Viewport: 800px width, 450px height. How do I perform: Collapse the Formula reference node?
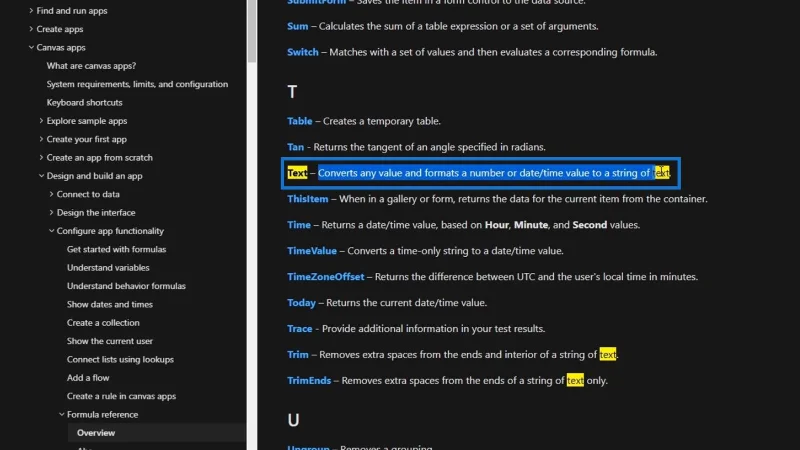62,414
